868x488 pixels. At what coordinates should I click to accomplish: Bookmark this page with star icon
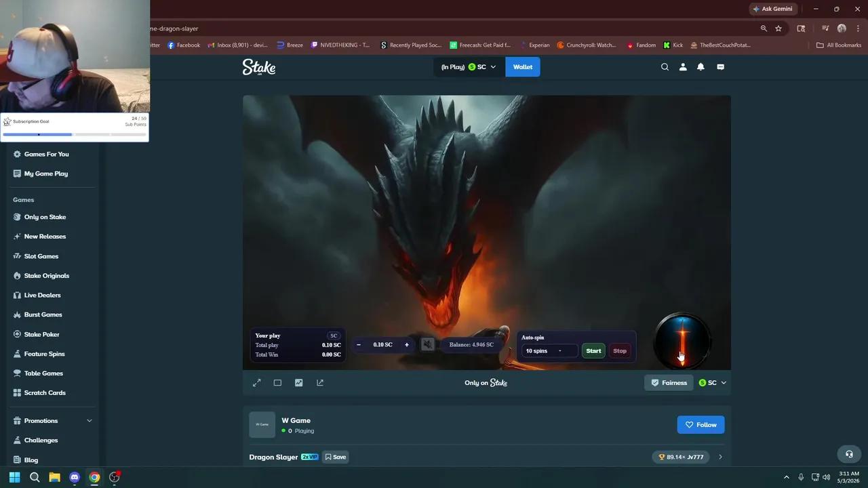point(778,28)
